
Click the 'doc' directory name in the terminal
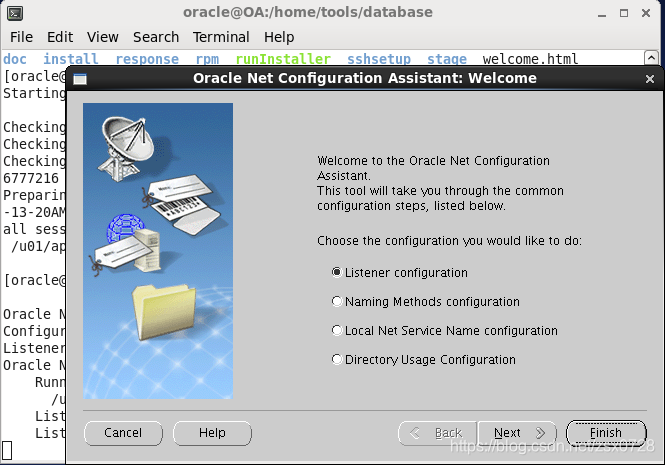pos(15,59)
